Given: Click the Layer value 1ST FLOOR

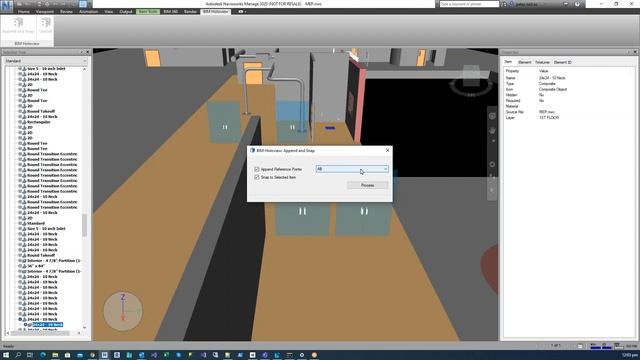Looking at the screenshot, I should pos(549,118).
